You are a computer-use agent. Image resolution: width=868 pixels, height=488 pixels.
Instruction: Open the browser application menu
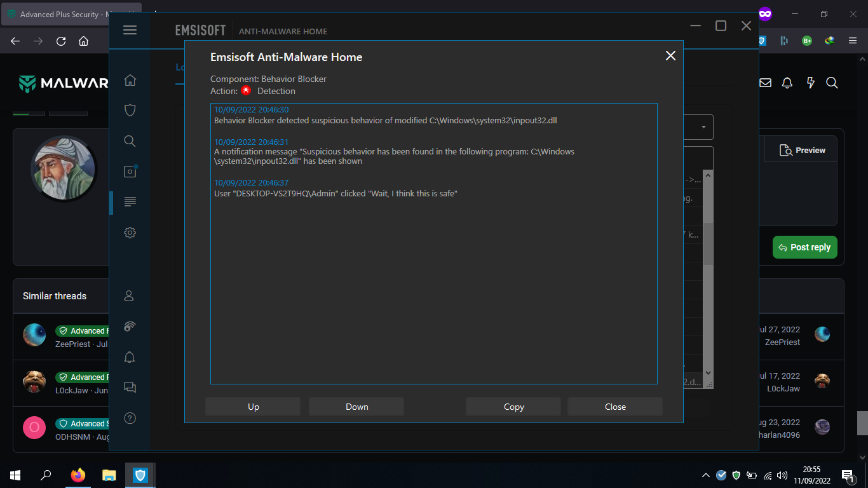pyautogui.click(x=853, y=41)
